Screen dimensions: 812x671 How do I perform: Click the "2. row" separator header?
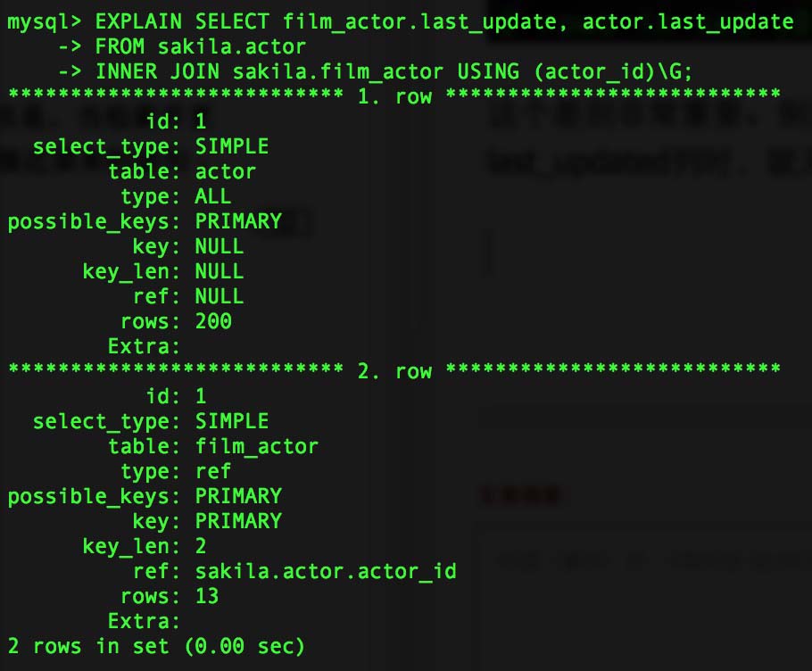pos(394,371)
